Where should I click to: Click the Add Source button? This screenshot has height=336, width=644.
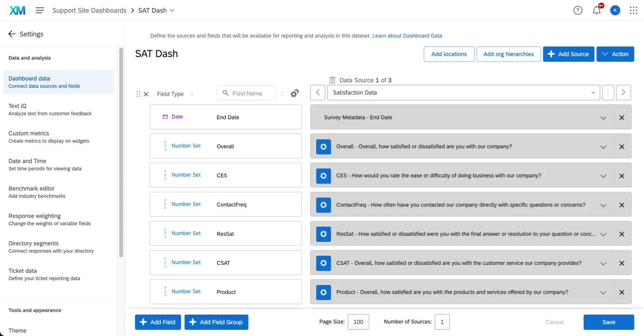568,54
